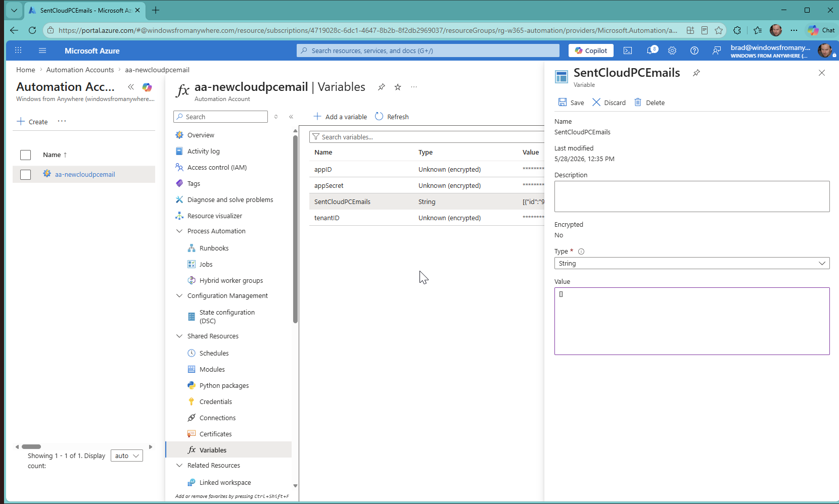Open Connections
Screen dimensions: 839x504
pyautogui.click(x=217, y=418)
